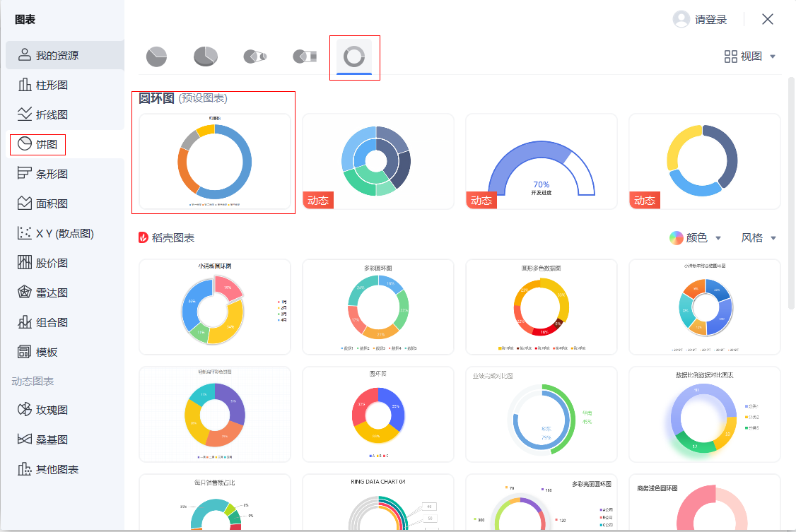Close the chart dialog
Screen dimensions: 796x532
click(x=768, y=19)
